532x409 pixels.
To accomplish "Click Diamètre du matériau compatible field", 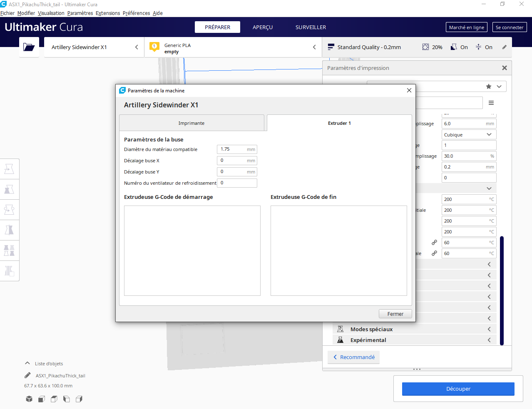I will (237, 149).
